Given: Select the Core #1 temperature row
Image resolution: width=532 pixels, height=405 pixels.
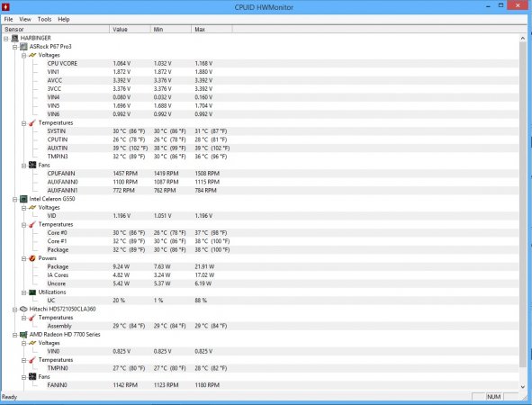Looking at the screenshot, I should (260, 241).
